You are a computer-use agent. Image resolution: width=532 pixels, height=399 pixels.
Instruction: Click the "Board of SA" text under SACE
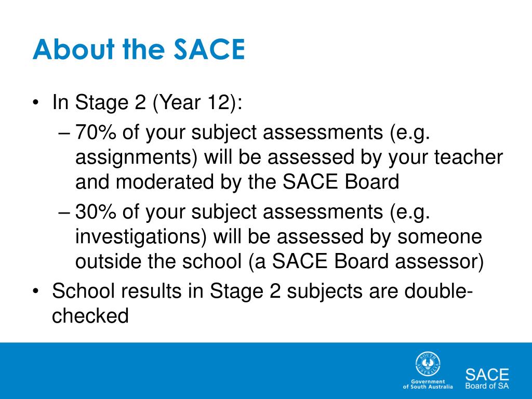[487, 386]
